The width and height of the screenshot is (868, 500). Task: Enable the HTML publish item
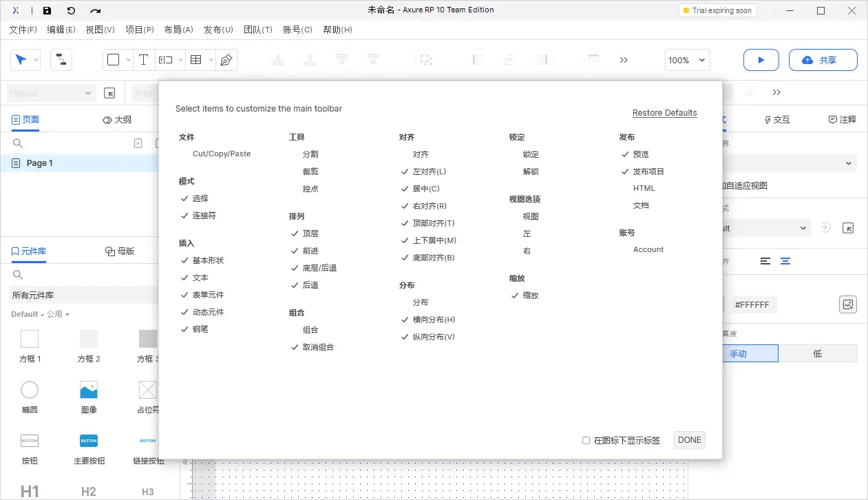(644, 188)
